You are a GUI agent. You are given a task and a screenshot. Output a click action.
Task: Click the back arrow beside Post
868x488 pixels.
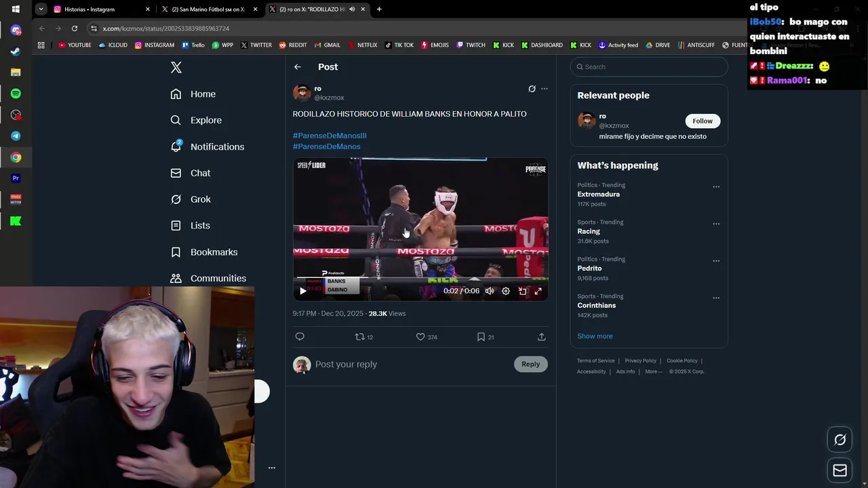click(298, 66)
